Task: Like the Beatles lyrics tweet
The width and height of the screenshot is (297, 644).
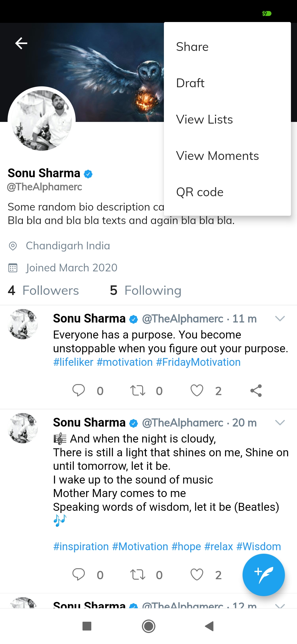Action: (x=197, y=575)
